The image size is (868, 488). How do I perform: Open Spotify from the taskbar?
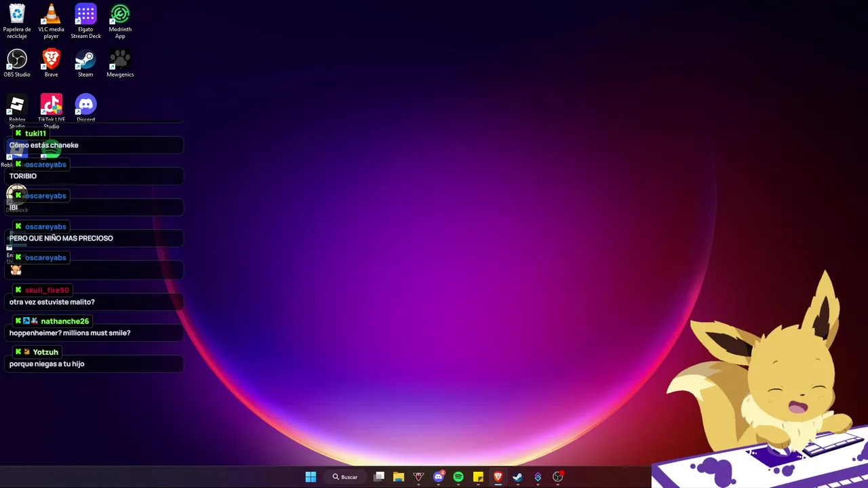[x=458, y=477]
